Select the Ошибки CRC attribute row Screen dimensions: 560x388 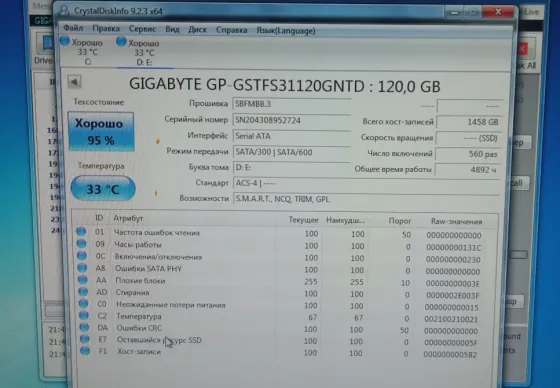click(284, 329)
